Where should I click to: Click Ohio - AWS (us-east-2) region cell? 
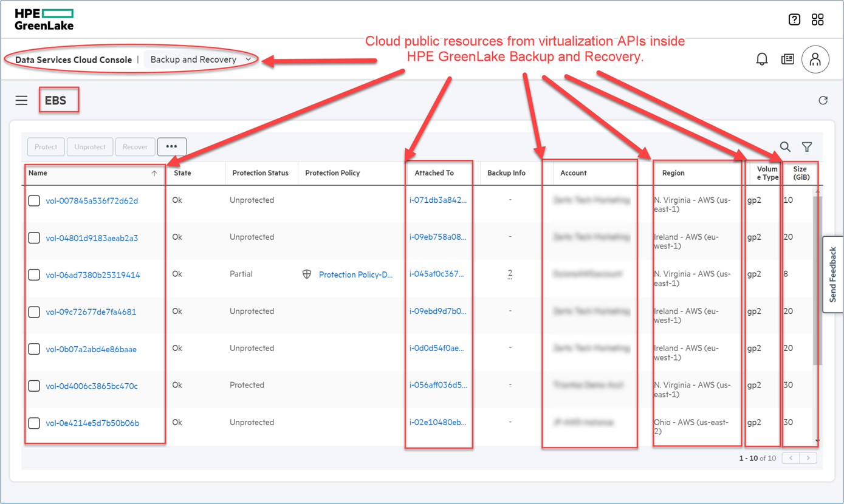pos(691,427)
